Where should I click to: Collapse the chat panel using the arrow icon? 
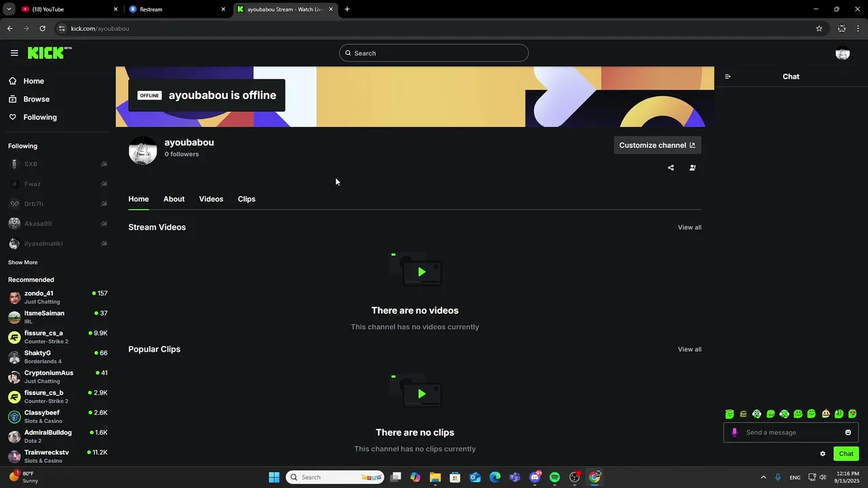pos(728,77)
